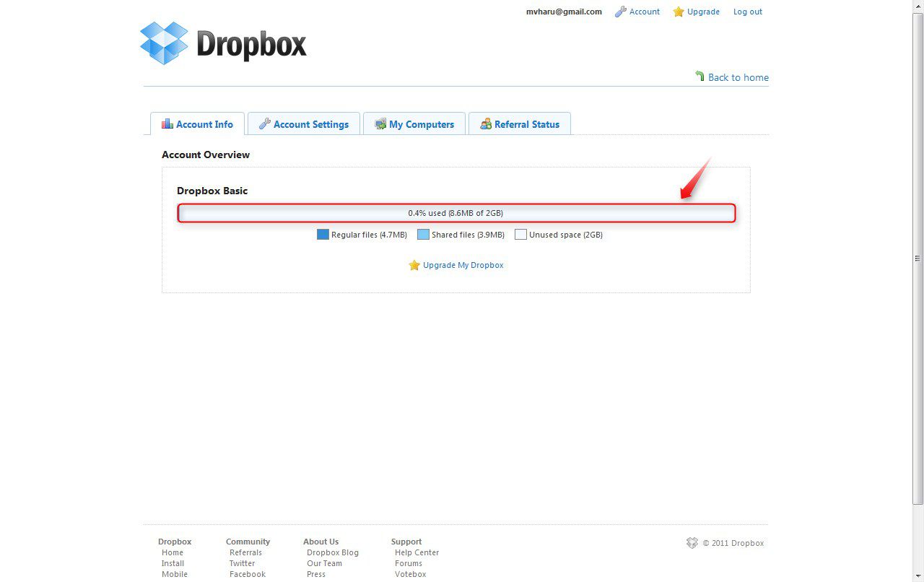Click the Shared files (3.9MB) label
Image resolution: width=924 pixels, height=582 pixels.
tap(468, 235)
